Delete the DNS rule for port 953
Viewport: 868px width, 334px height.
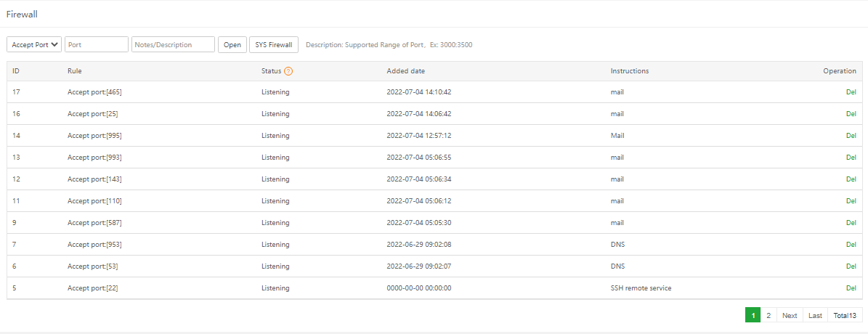[x=851, y=245]
